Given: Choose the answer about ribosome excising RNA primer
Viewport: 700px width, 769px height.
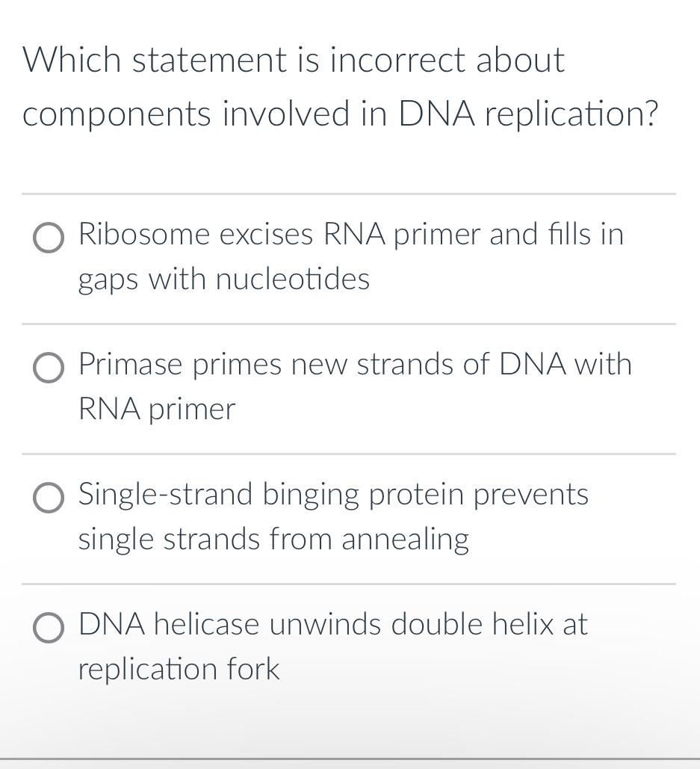Looking at the screenshot, I should 351,256.
